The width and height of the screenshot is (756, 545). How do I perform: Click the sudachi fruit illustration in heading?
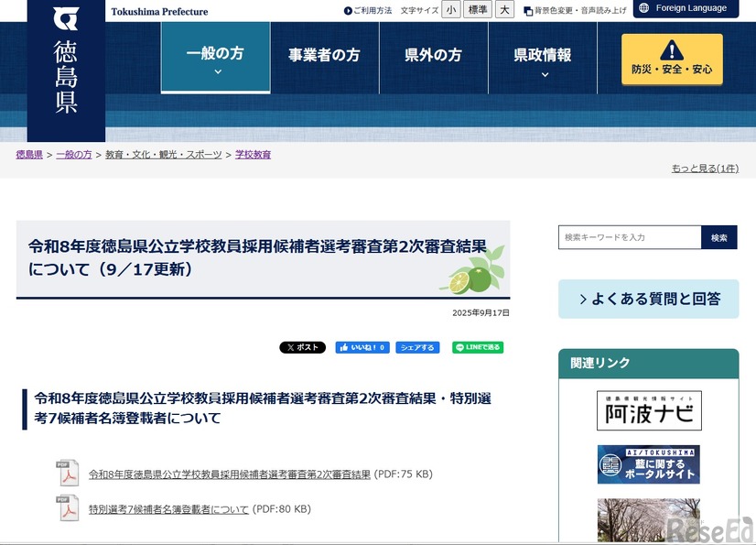pyautogui.click(x=472, y=271)
